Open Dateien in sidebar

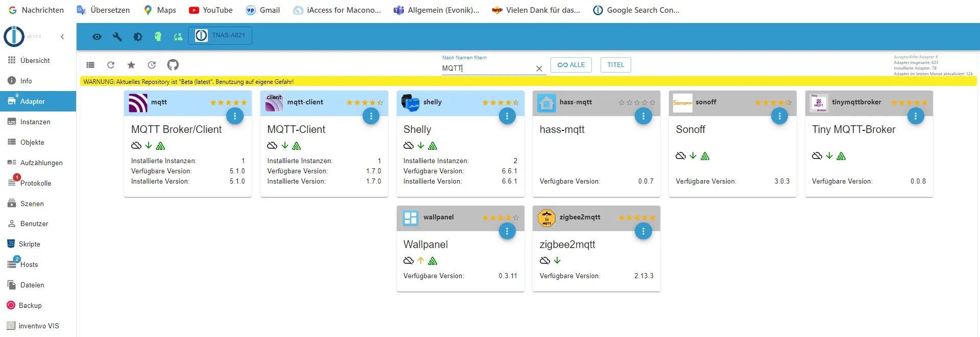[38, 285]
